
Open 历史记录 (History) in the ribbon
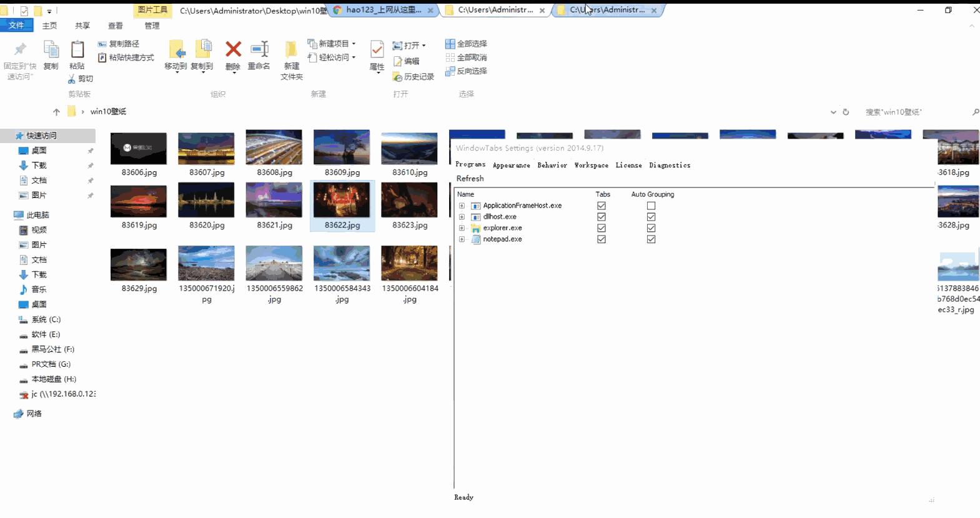tap(413, 77)
